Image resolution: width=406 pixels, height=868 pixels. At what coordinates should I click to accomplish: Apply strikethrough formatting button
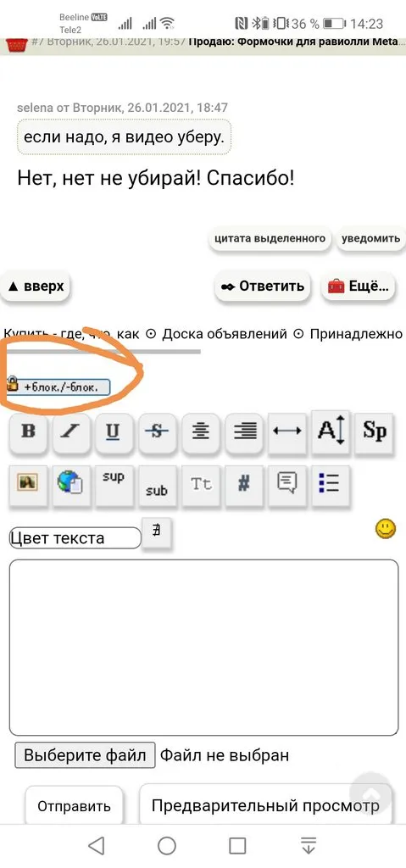click(x=158, y=432)
